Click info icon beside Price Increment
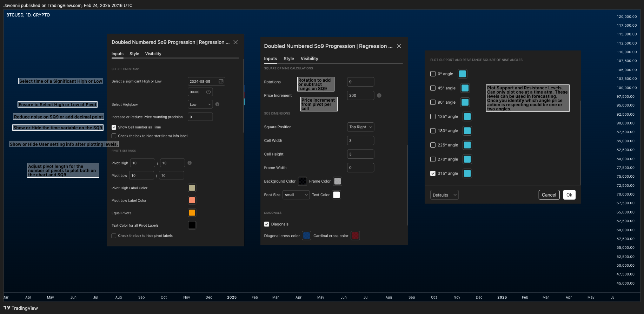 tap(379, 95)
